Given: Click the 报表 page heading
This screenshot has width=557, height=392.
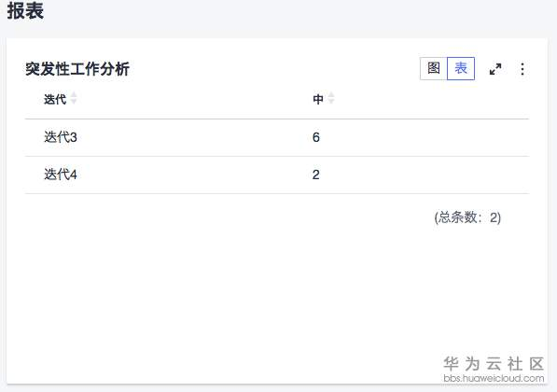Looking at the screenshot, I should [25, 10].
